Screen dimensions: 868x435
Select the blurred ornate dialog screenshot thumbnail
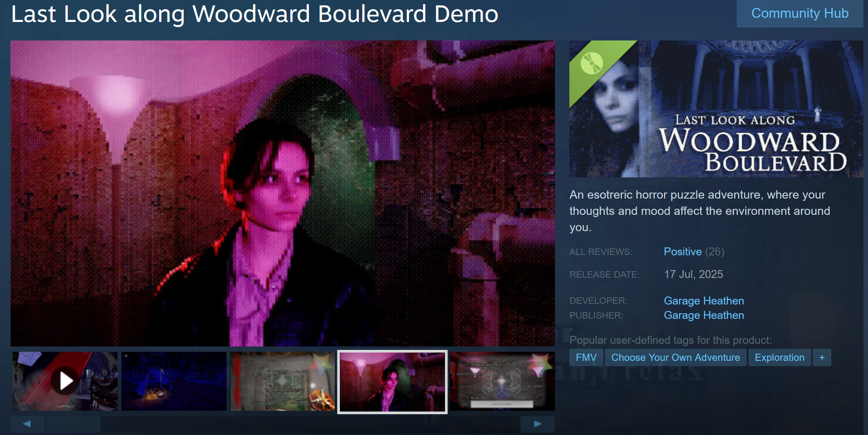[502, 381]
